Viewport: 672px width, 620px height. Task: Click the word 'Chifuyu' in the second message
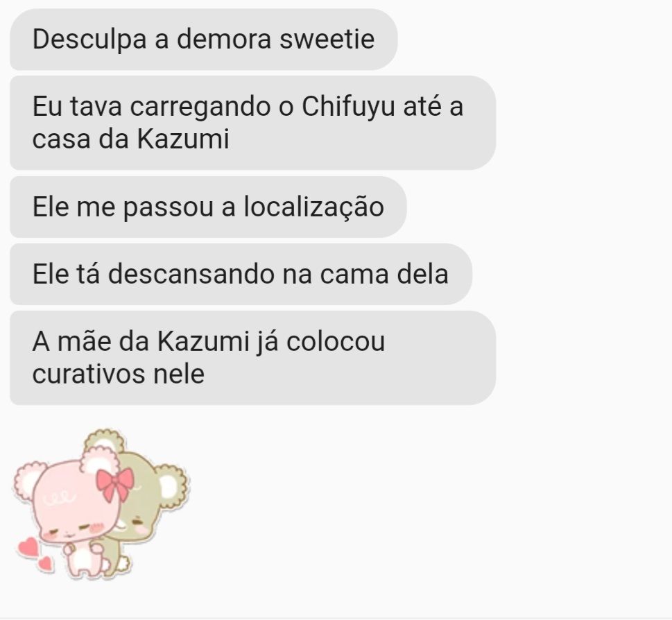348,106
